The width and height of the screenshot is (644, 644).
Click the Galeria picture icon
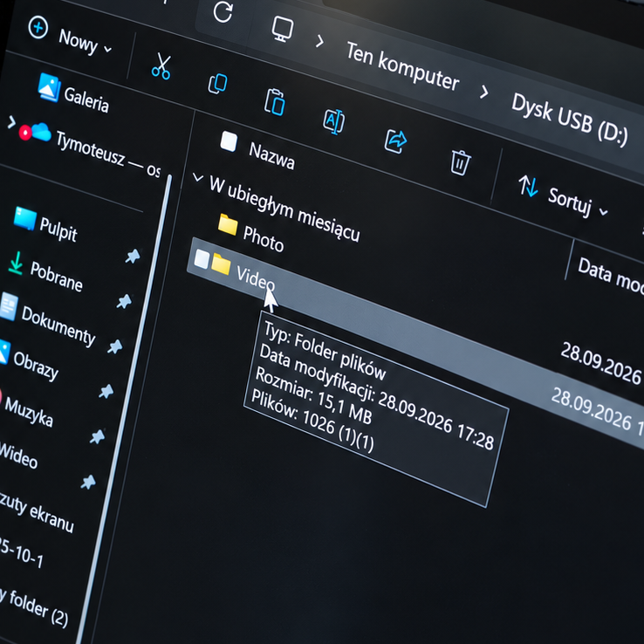tap(49, 87)
